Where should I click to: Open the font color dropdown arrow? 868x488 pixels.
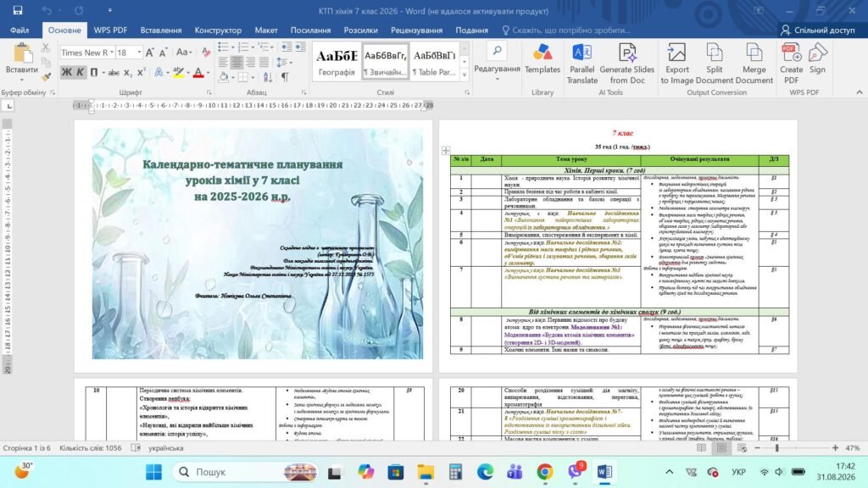(209, 73)
